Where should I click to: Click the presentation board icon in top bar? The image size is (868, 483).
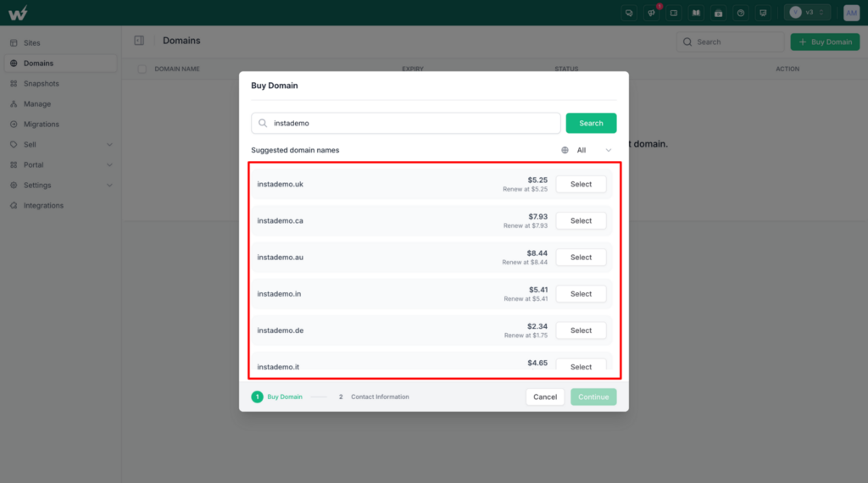tap(763, 13)
